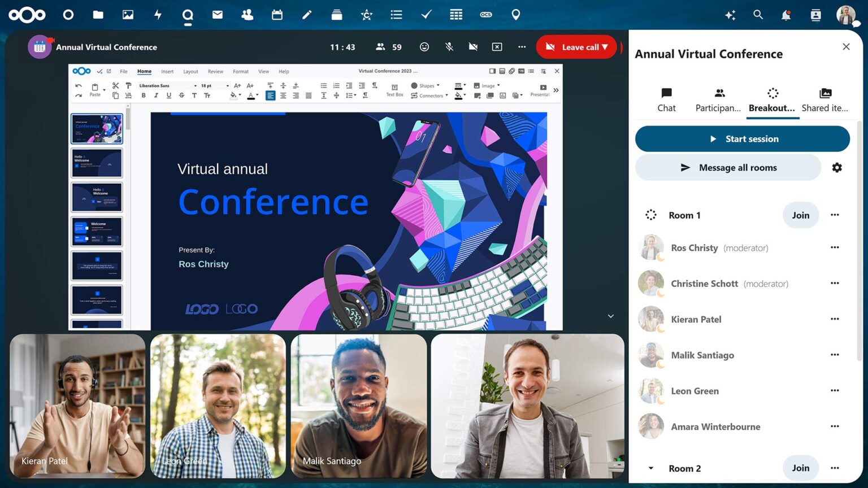The height and width of the screenshot is (488, 868).
Task: Select the Text Box tool in the editor
Action: pos(394,94)
